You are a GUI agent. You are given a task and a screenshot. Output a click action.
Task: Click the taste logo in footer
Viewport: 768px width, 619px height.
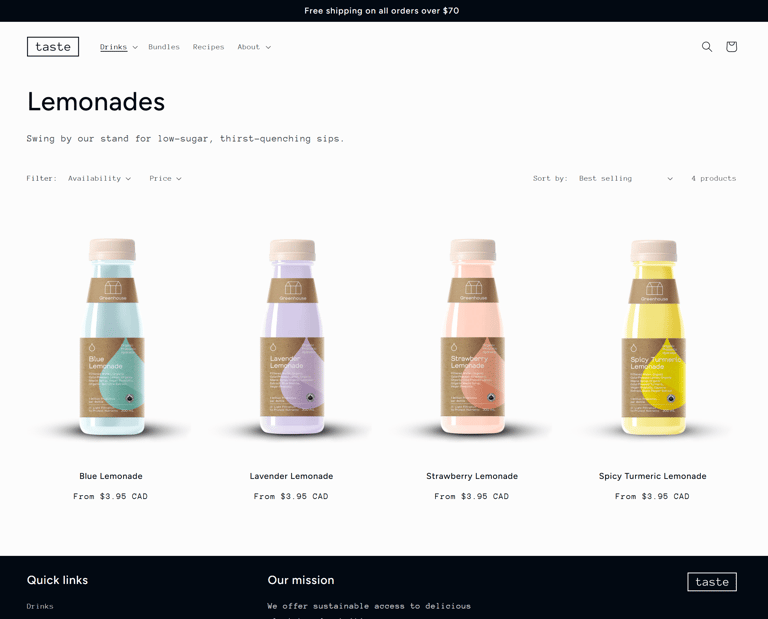pyautogui.click(x=712, y=582)
